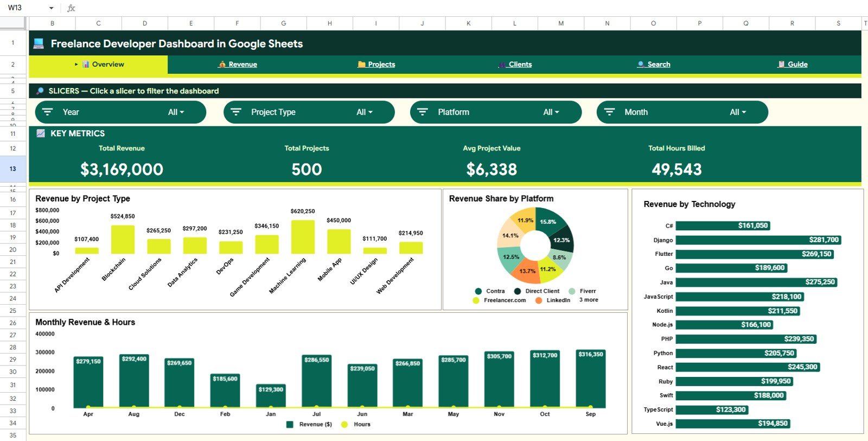Open the Platform slicer All dropdown
The width and height of the screenshot is (868, 441).
pos(551,112)
